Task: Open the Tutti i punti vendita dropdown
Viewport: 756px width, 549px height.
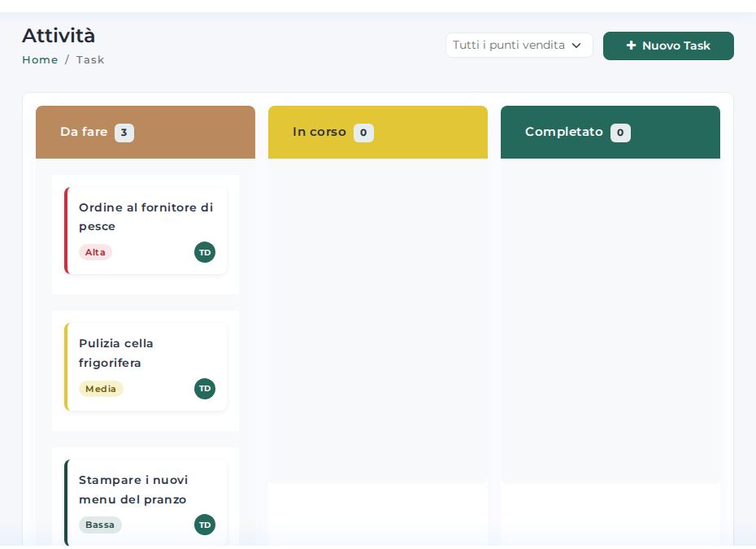Action: point(519,46)
